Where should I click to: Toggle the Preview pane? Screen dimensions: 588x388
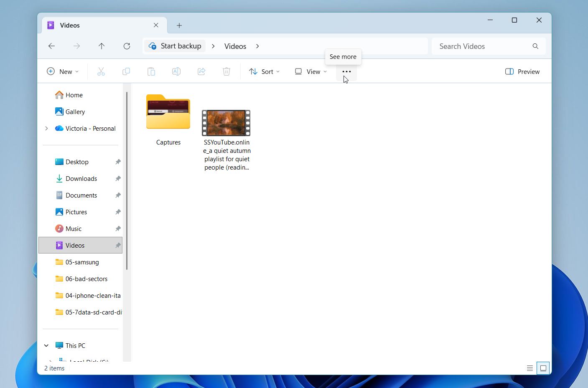coord(522,71)
